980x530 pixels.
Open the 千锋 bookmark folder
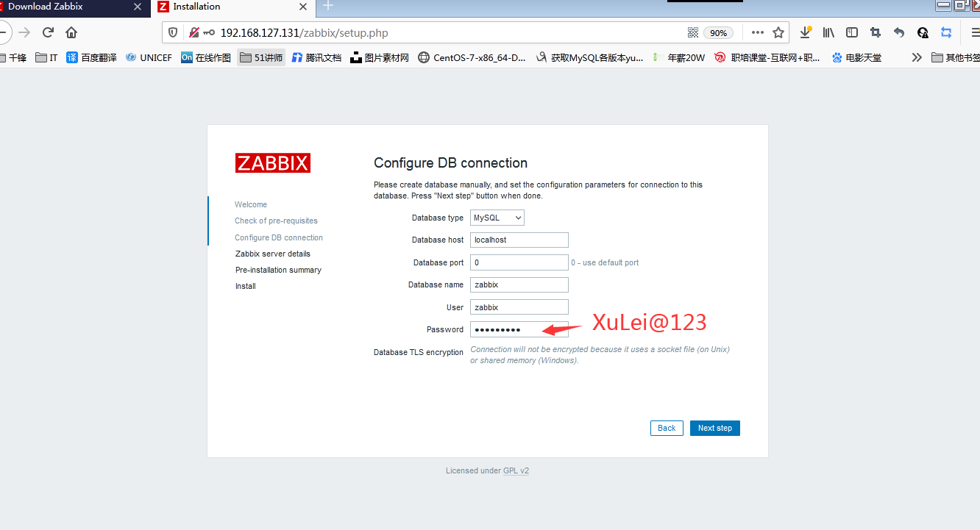[x=12, y=57]
